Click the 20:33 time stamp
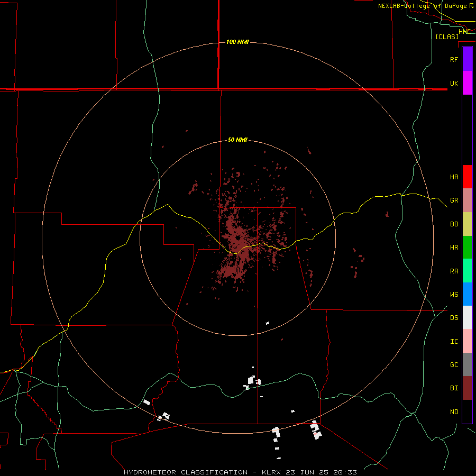This screenshot has width=476, height=476. pyautogui.click(x=345, y=472)
